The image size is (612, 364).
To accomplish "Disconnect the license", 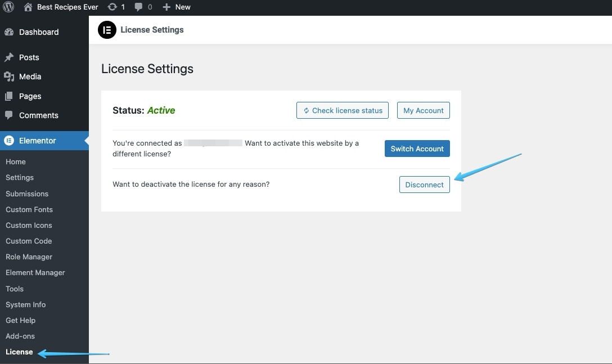I will tap(424, 185).
